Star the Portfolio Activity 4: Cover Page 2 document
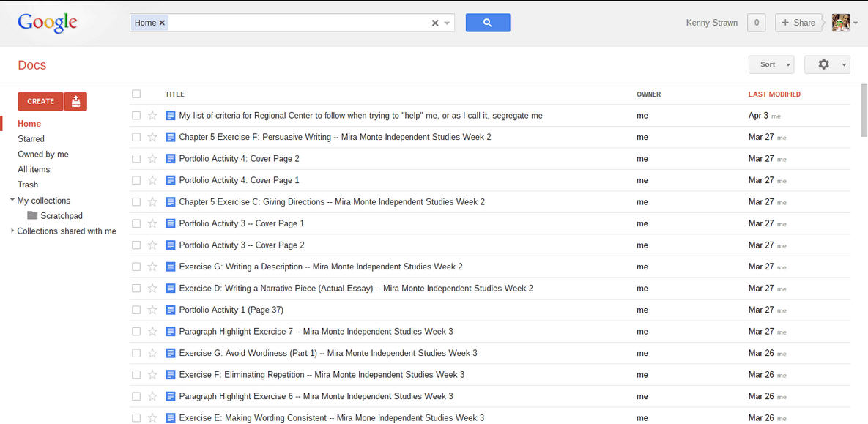Viewport: 868px width, 424px height. tap(152, 159)
